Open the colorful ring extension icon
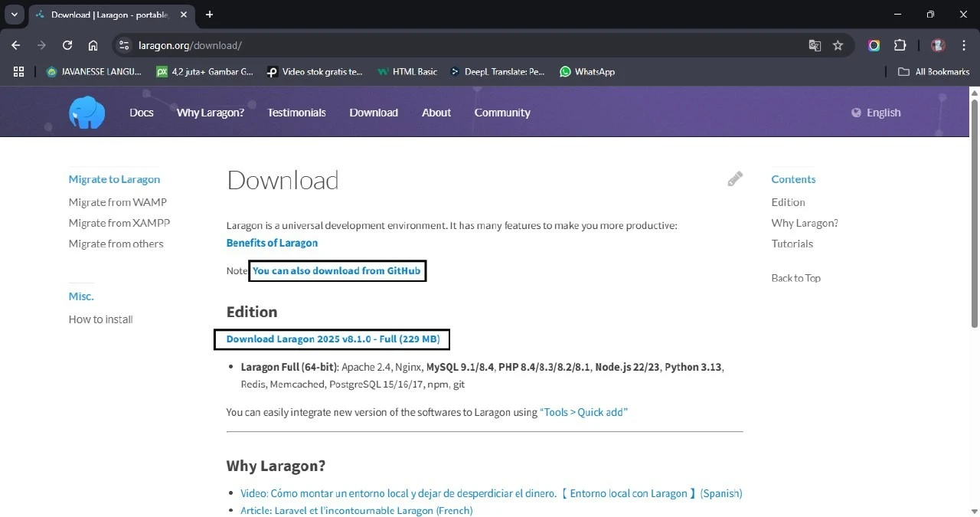 tap(874, 45)
